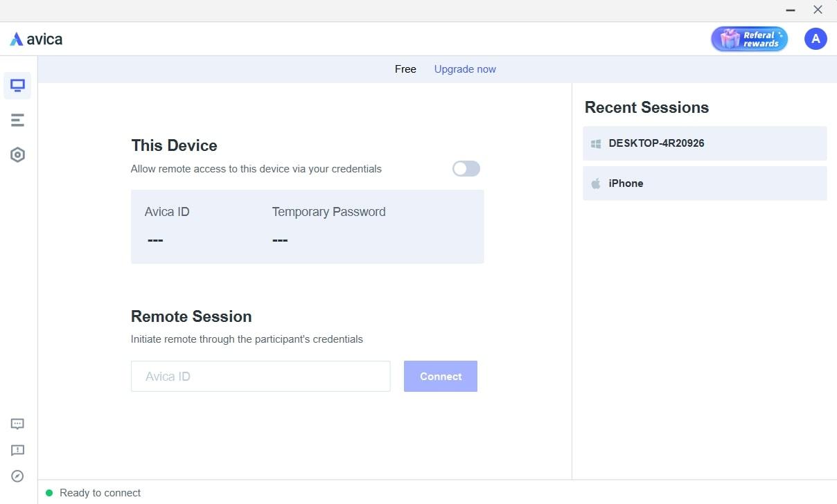This screenshot has height=504, width=837.
Task: Click the Recent Sessions heading
Action: [x=646, y=107]
